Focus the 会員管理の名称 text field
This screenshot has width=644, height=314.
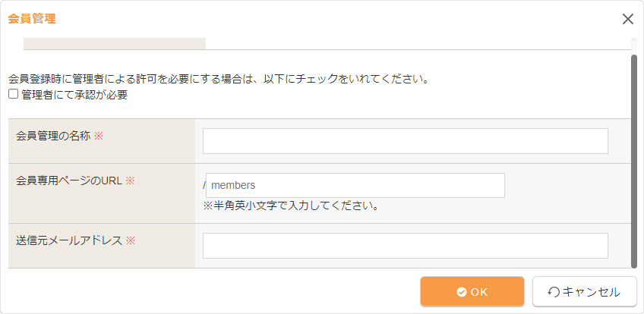pos(405,141)
